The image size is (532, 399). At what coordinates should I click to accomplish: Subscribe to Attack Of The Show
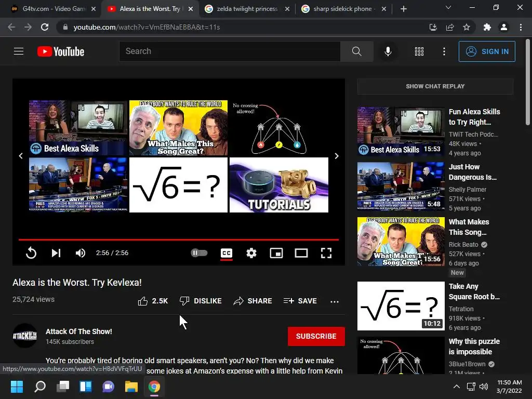pos(316,336)
